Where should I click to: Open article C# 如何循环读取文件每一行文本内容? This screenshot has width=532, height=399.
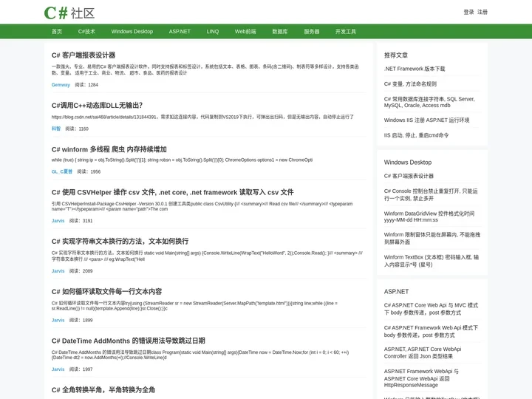tap(106, 291)
